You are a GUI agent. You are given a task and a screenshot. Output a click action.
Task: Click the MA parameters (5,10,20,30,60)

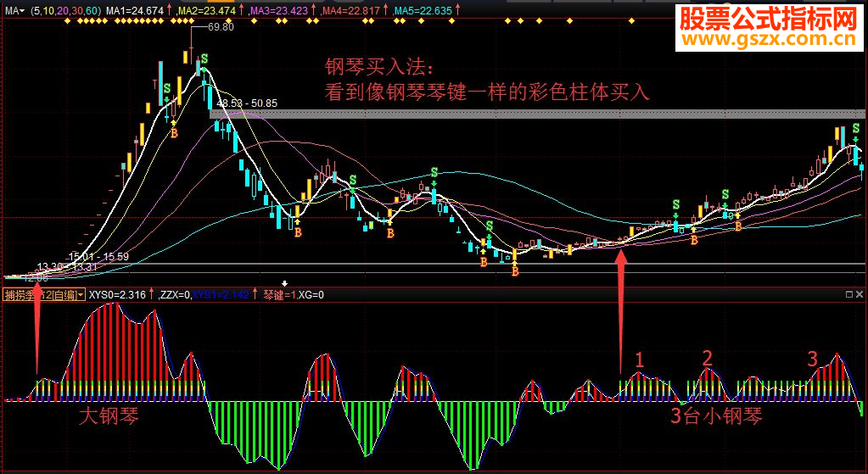click(x=66, y=10)
